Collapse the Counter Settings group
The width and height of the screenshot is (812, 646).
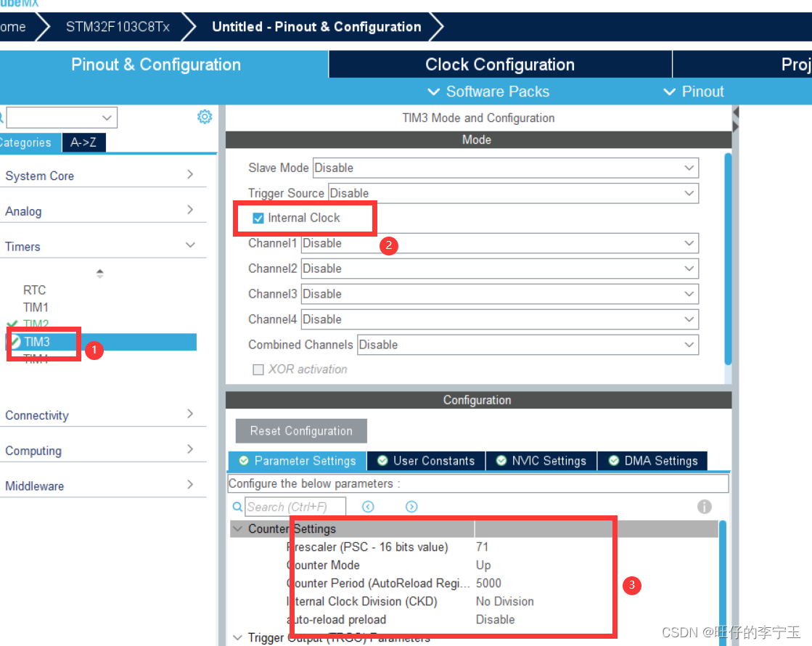point(238,529)
